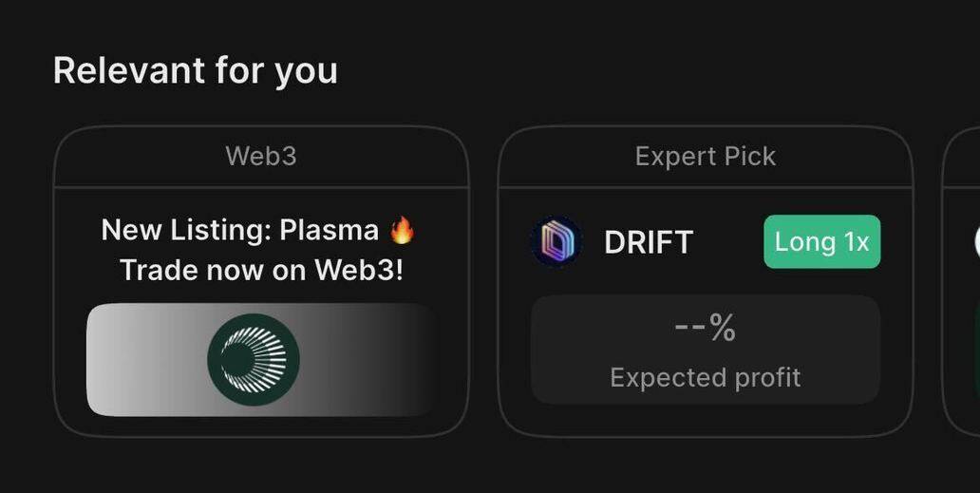Open the cut-off third card header
Image resolution: width=980 pixels, height=493 pixels.
click(x=964, y=156)
